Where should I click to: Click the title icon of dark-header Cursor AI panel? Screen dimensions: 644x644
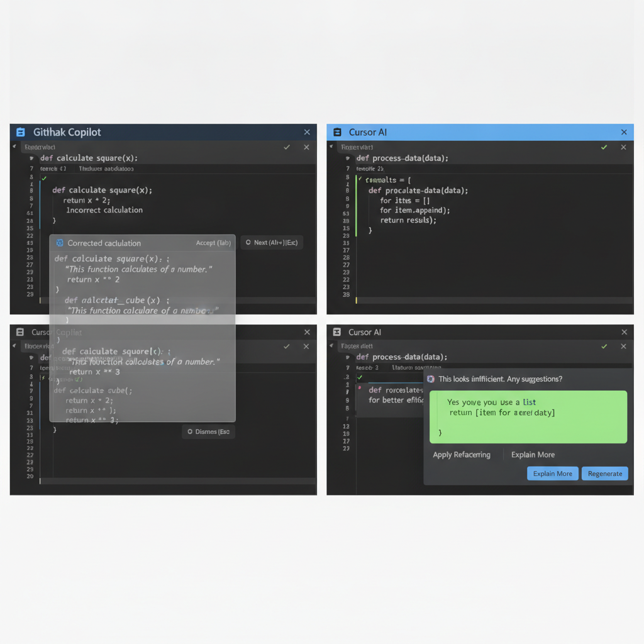tap(337, 332)
